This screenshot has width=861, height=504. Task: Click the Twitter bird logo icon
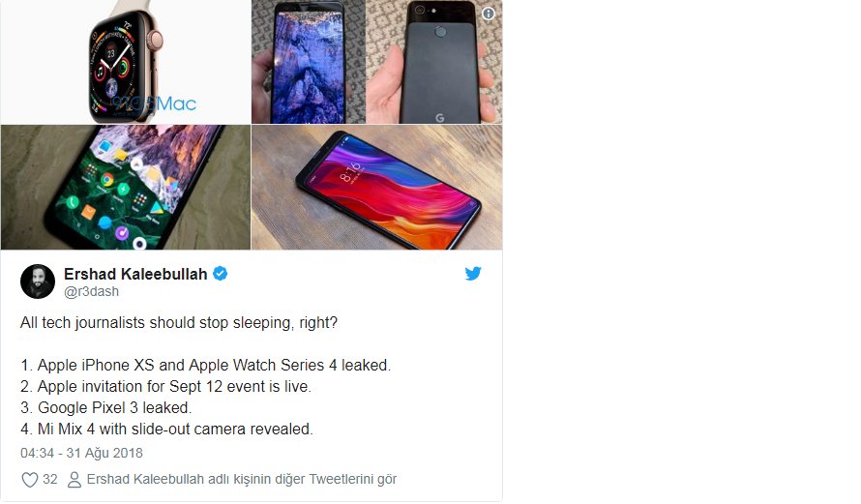pyautogui.click(x=473, y=273)
